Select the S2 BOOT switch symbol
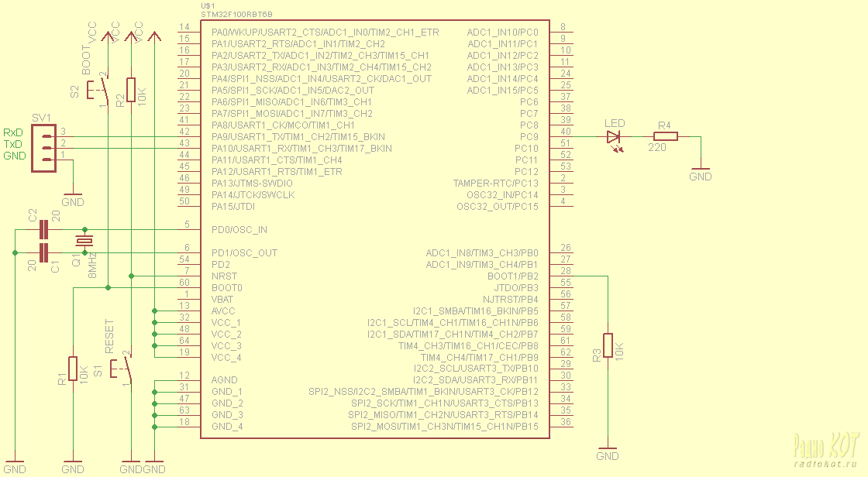Viewport: 868px width, 477px height. pyautogui.click(x=100, y=89)
